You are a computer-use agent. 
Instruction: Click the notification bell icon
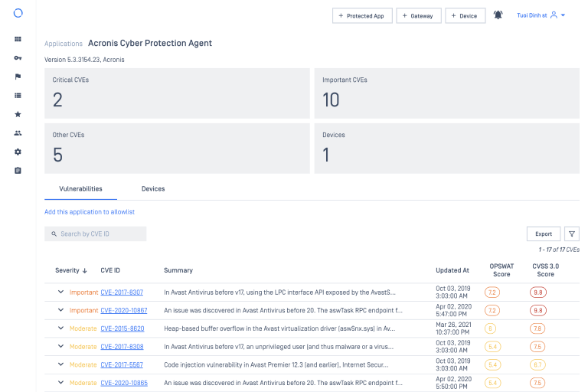[498, 15]
